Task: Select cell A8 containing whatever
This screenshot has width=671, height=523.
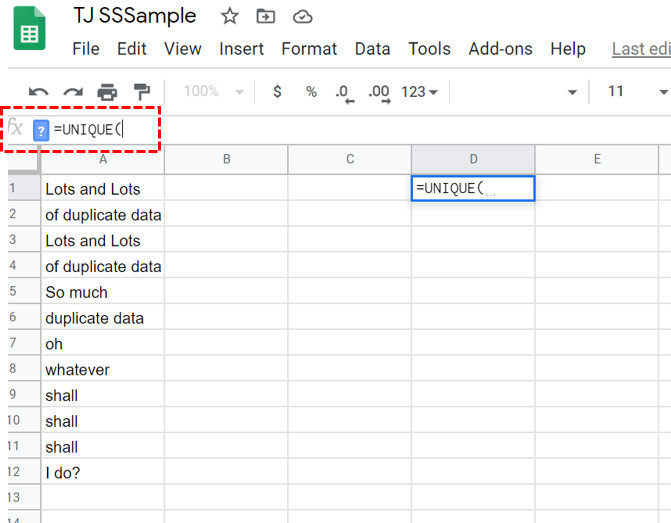Action: [x=101, y=370]
